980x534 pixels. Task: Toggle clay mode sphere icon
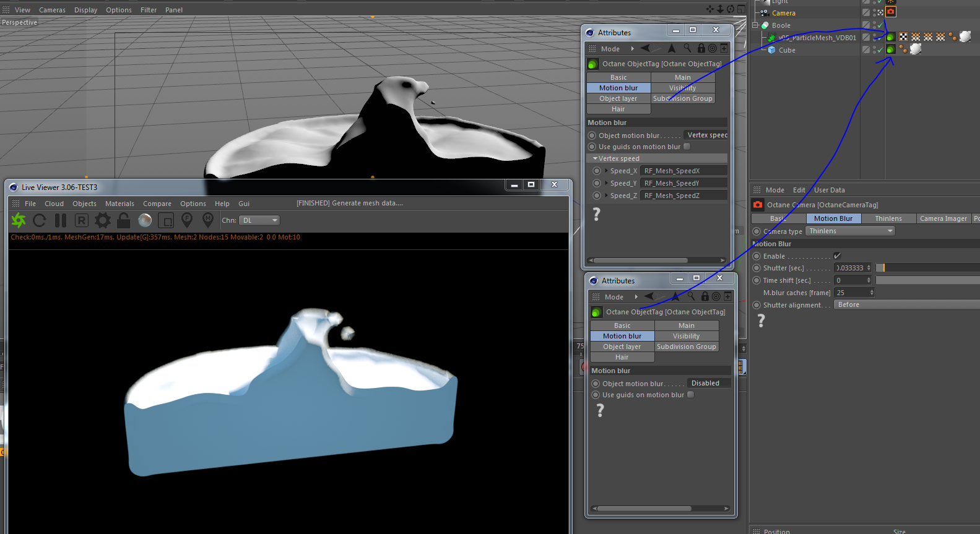click(145, 220)
